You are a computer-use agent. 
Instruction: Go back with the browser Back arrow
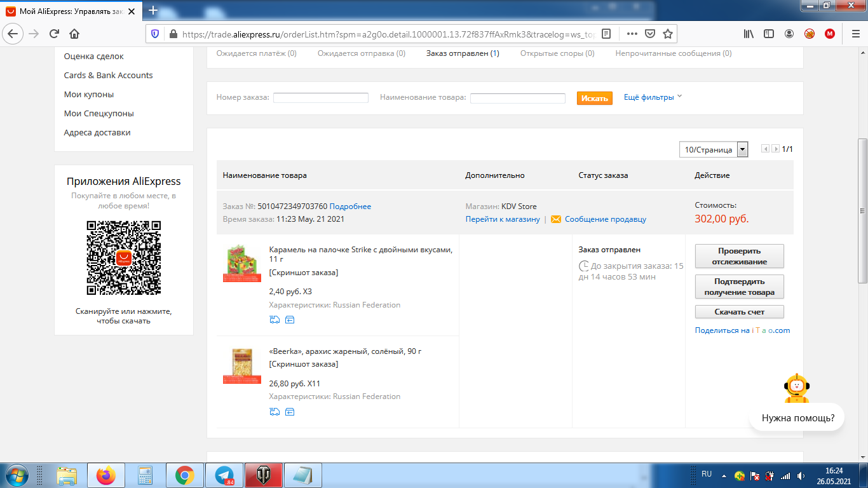coord(14,34)
